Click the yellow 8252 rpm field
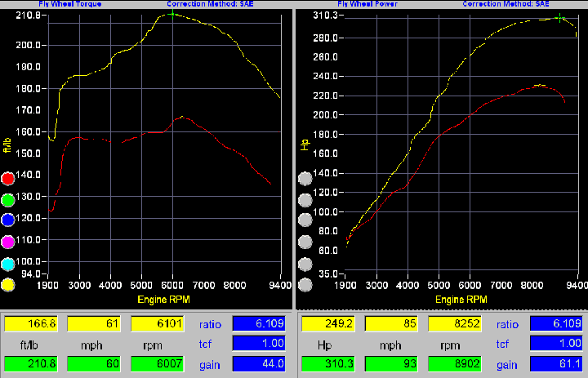This screenshot has width=588, height=378. click(453, 325)
